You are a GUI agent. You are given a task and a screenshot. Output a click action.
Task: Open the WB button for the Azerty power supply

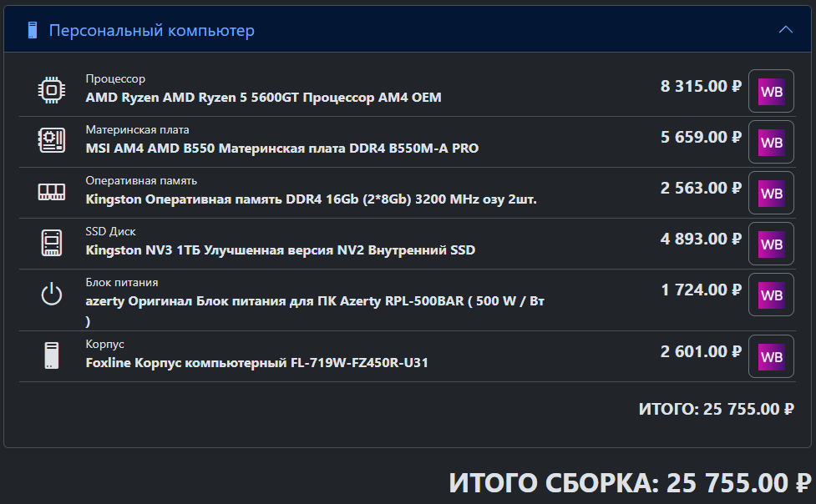pyautogui.click(x=771, y=295)
